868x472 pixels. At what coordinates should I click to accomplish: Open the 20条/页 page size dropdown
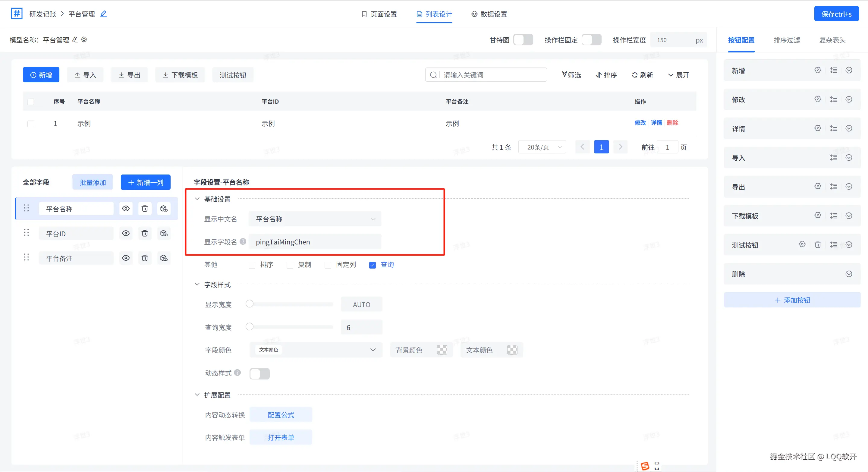click(542, 147)
